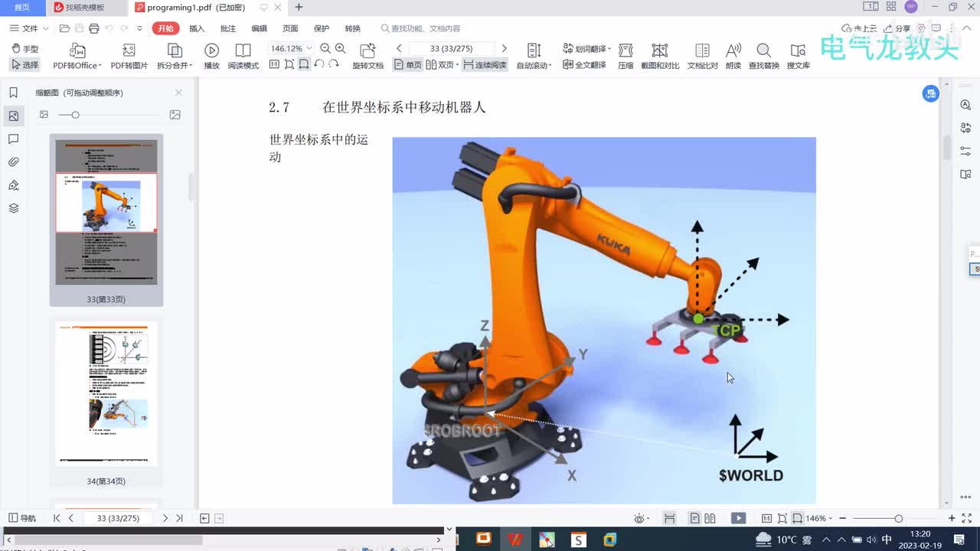
Task: Enter 阅读模式 reading mode
Action: click(243, 57)
